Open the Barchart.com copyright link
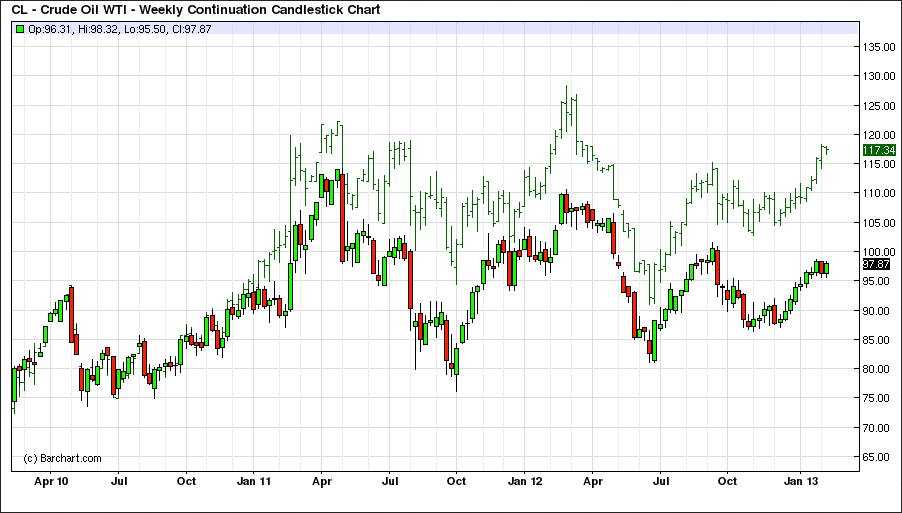 pos(62,459)
